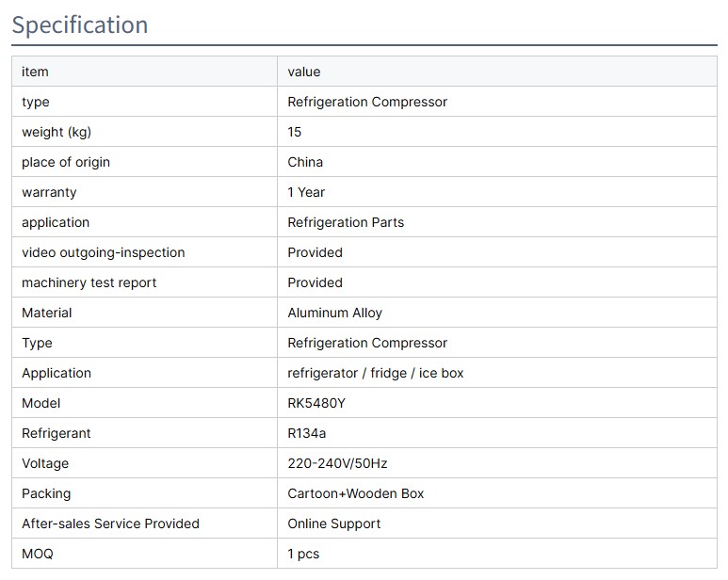The width and height of the screenshot is (728, 580).
Task: Click the model number 'RK5480Y'
Action: pos(316,403)
